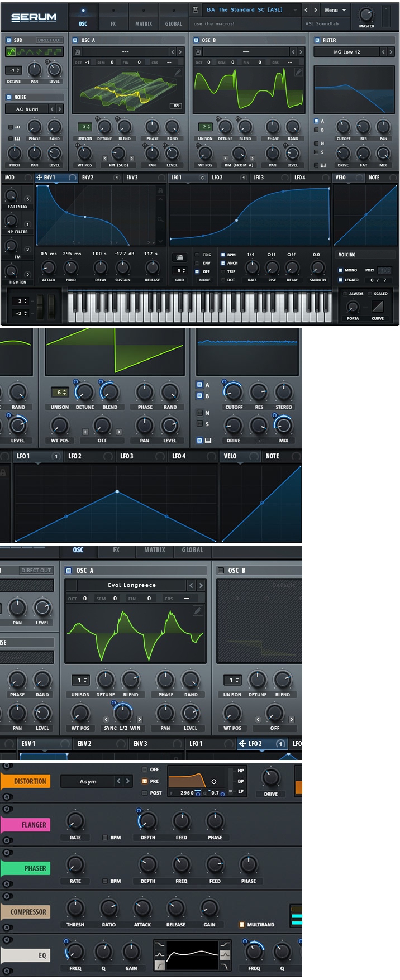Click the left arrow beside the Asym distortion type
The image size is (400, 980).
(x=118, y=781)
